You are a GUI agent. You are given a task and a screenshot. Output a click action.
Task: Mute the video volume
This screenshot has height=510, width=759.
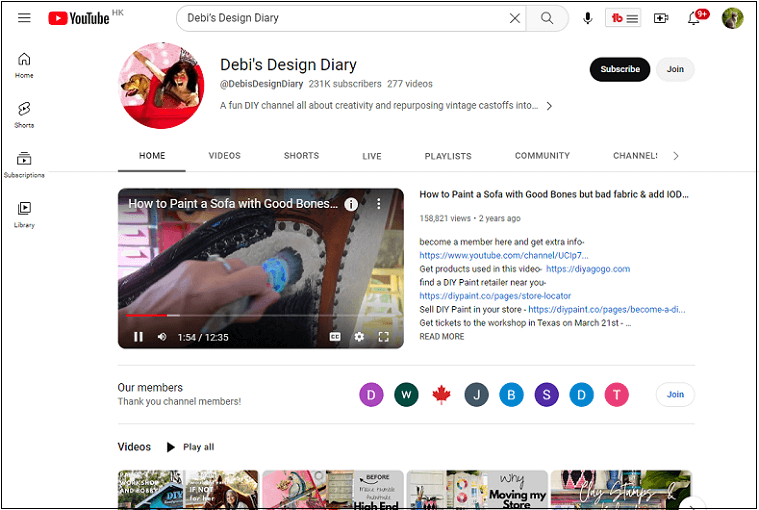[x=162, y=337]
